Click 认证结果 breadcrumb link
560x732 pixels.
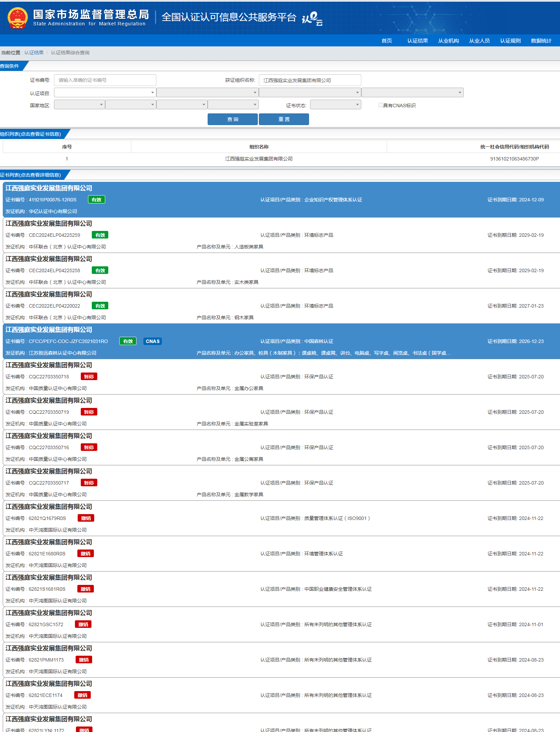coord(34,53)
